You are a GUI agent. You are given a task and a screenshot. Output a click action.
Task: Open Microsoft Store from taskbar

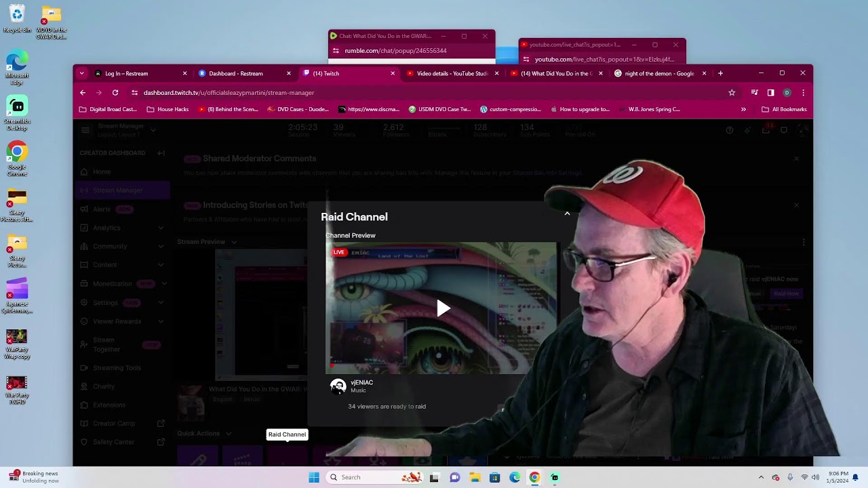(x=494, y=477)
